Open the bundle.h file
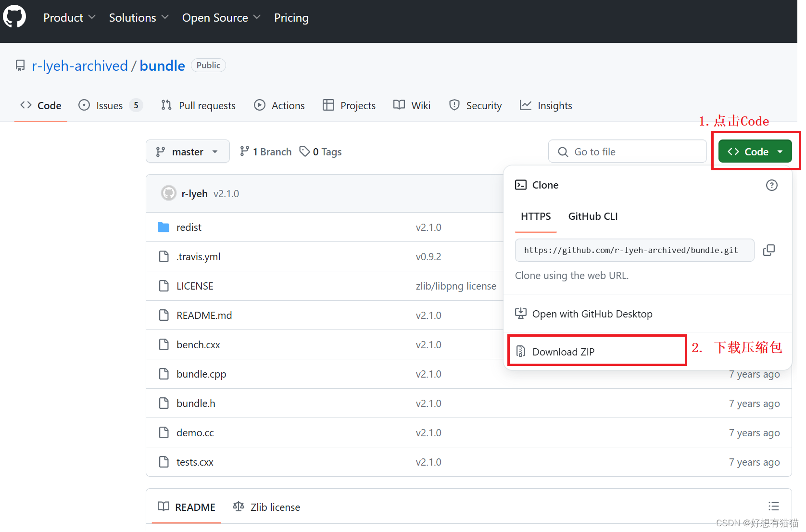Viewport: 806px width, 532px height. [196, 403]
